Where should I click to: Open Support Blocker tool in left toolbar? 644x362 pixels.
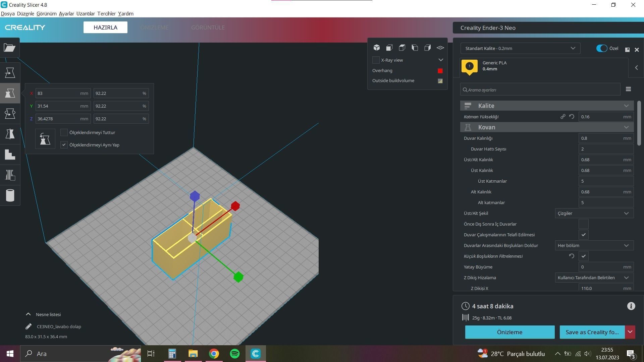pos(10,175)
